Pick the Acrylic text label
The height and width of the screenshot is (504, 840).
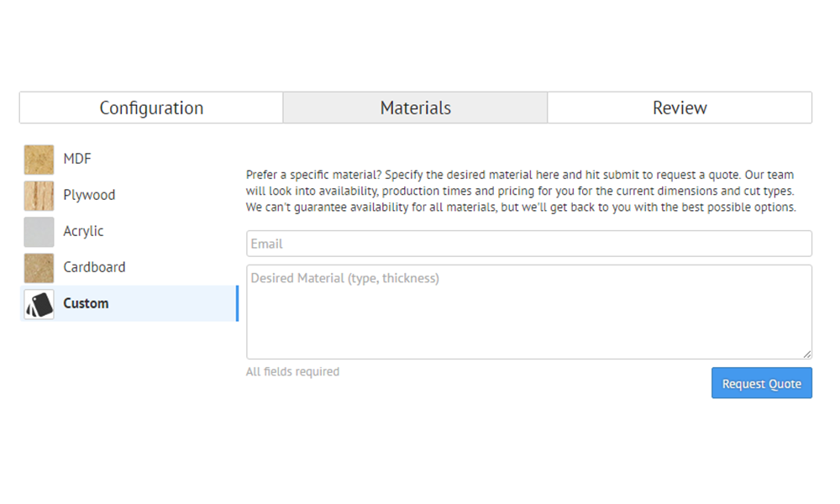coord(83,231)
